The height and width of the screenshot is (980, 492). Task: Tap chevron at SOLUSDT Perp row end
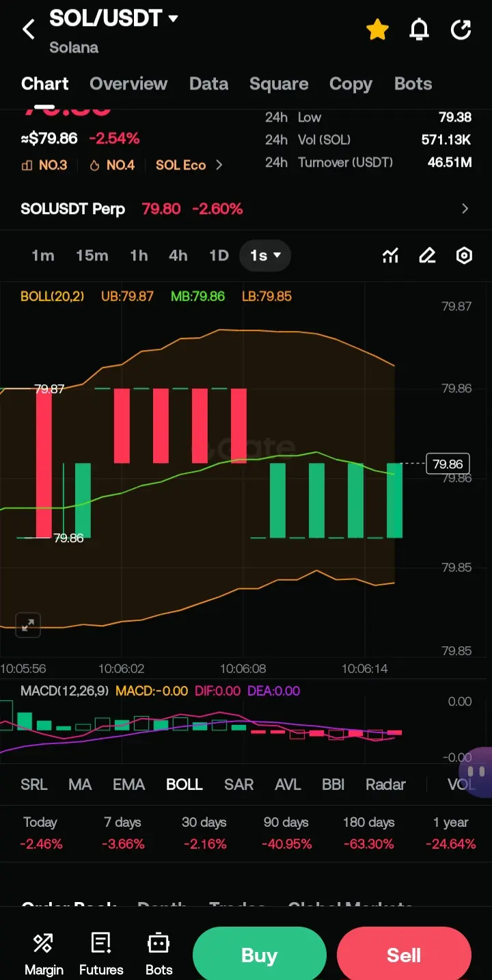[x=465, y=209]
